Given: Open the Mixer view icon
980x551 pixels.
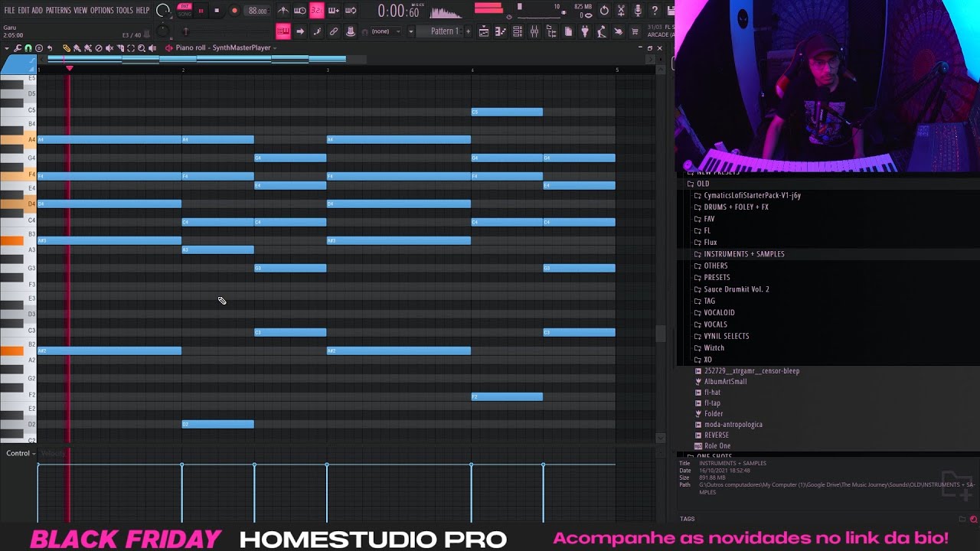Looking at the screenshot, I should (534, 31).
